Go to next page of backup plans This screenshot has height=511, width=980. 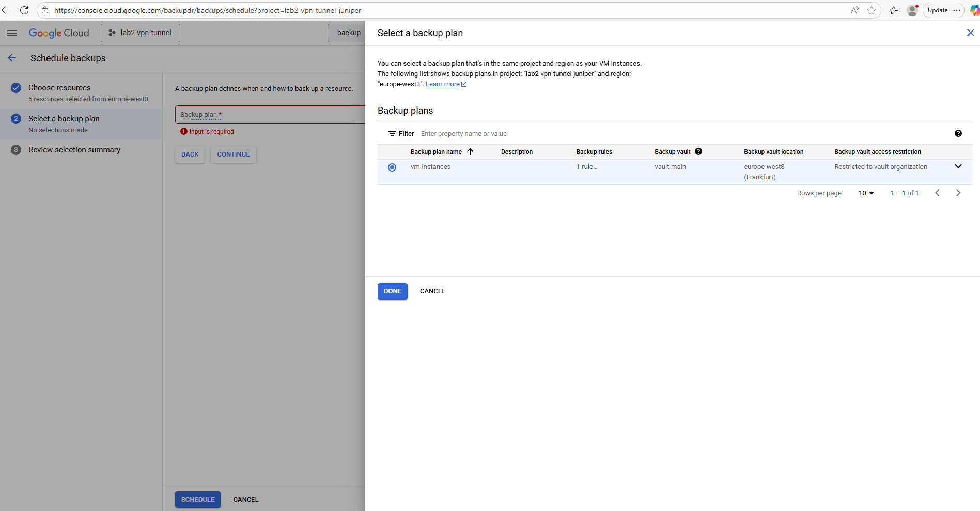pyautogui.click(x=958, y=193)
